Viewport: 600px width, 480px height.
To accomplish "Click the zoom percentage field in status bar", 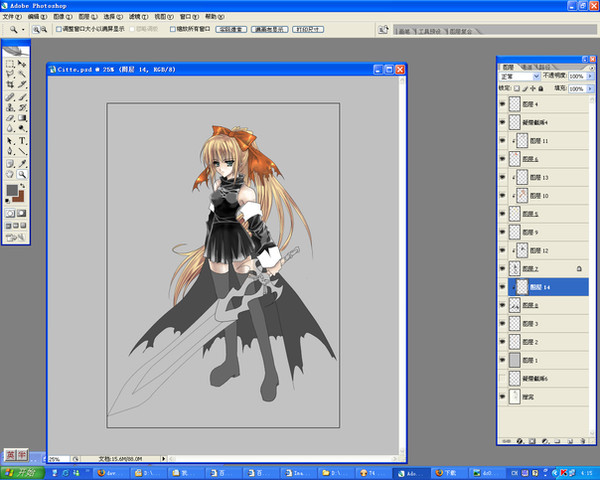I will pyautogui.click(x=58, y=459).
